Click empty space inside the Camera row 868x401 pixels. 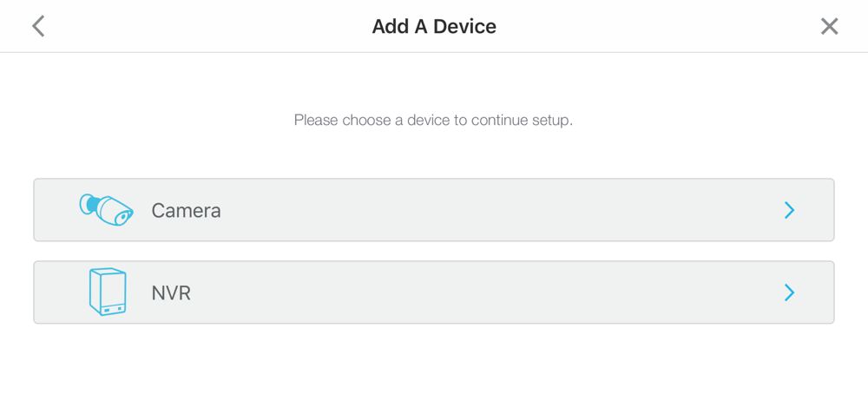point(521,210)
